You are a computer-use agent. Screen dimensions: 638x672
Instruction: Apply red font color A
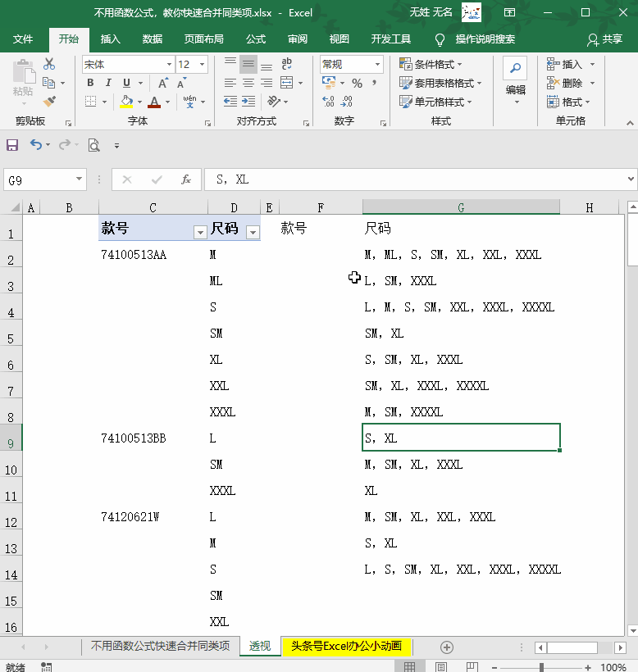click(154, 102)
